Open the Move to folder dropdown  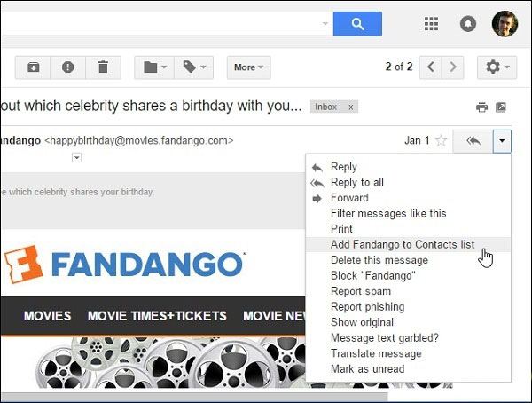(x=154, y=67)
